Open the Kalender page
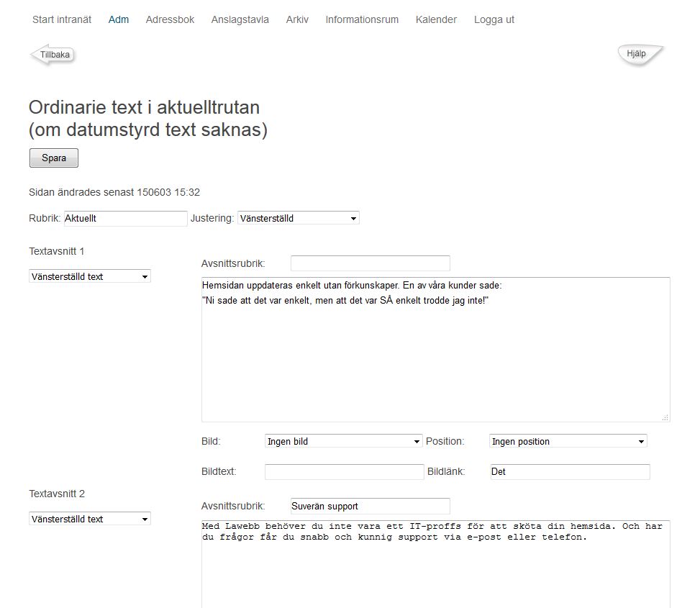This screenshot has width=700, height=608. [436, 19]
